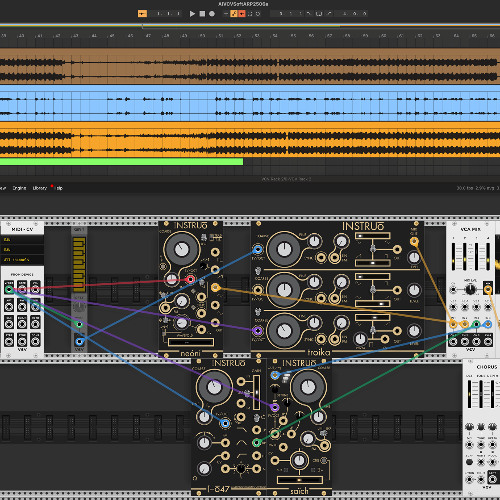500x500 pixels.
Task: Click néóni jack with red cable
Action: (190, 279)
